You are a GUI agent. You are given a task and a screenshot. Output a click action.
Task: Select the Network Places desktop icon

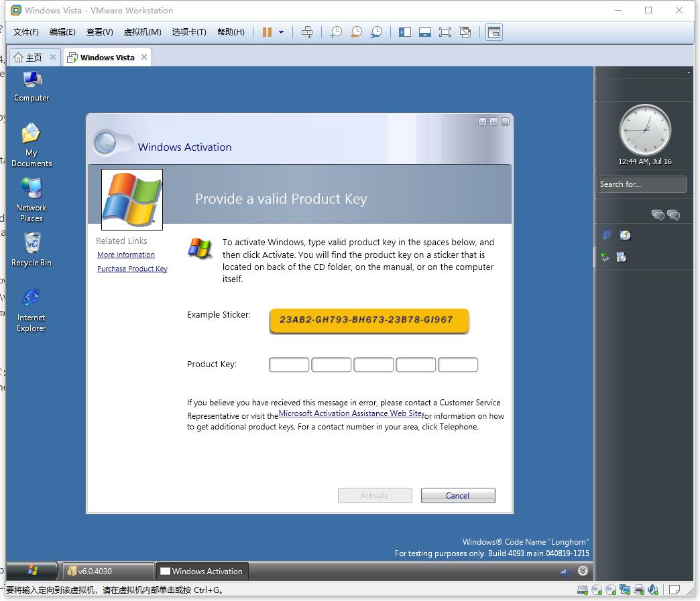tap(32, 200)
